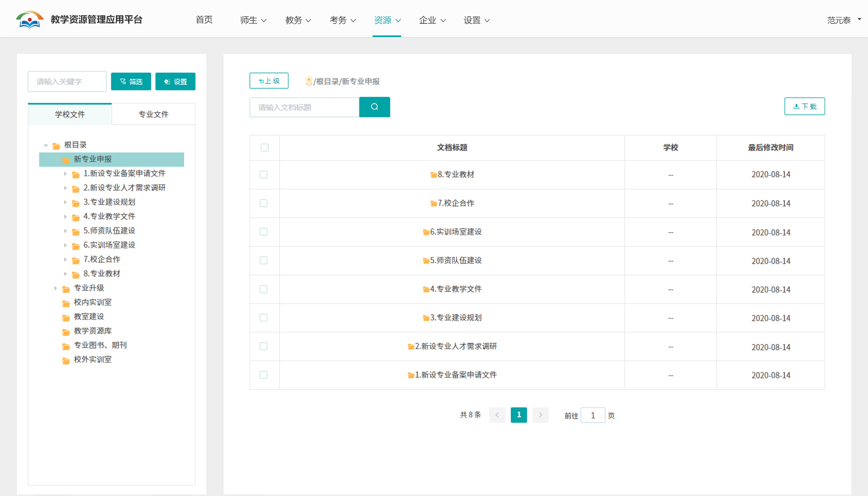Expand 3.专业建设规划 in the folder tree
Image resolution: width=868 pixels, height=496 pixels.
click(65, 202)
